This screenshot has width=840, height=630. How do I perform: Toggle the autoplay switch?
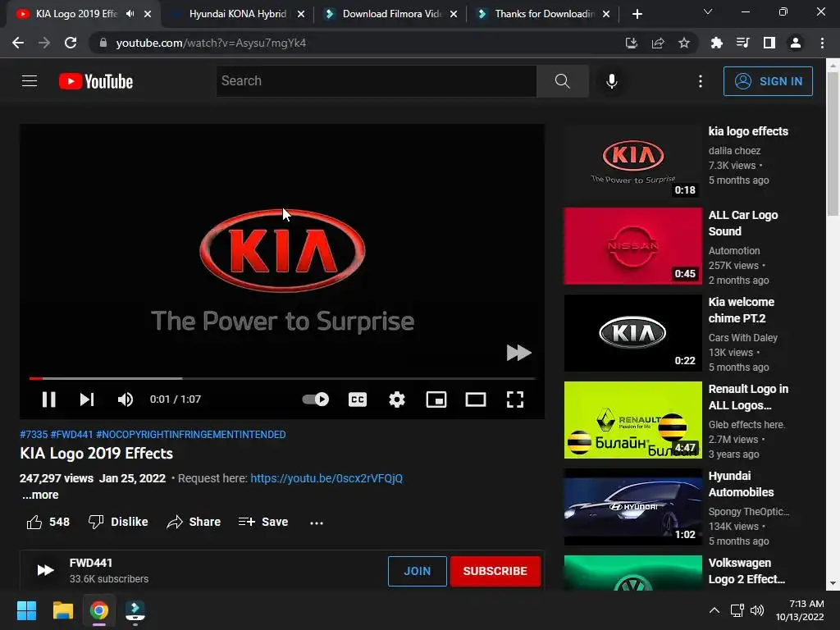316,399
